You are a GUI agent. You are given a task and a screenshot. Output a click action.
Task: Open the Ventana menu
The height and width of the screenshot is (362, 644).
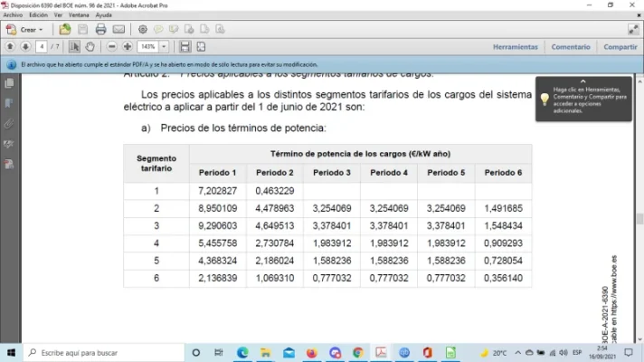[x=79, y=15]
